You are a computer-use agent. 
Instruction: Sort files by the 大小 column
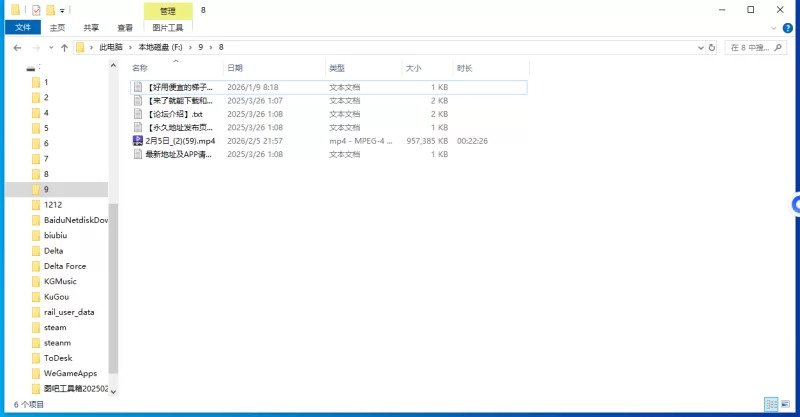click(x=413, y=68)
